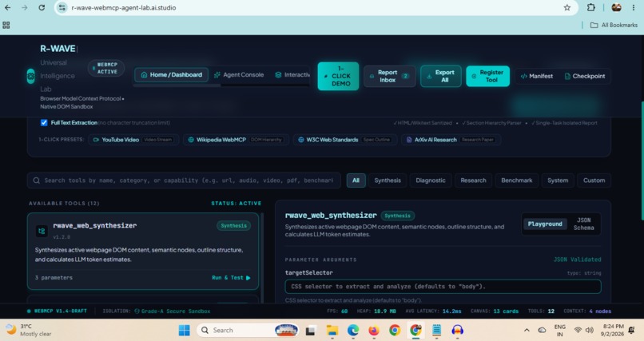
Task: Filter tools by Research
Action: [x=473, y=180]
